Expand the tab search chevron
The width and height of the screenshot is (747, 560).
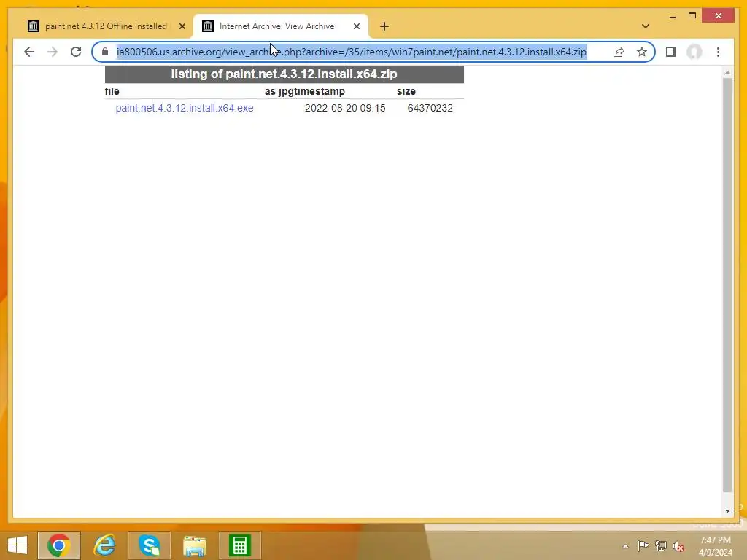tap(646, 26)
